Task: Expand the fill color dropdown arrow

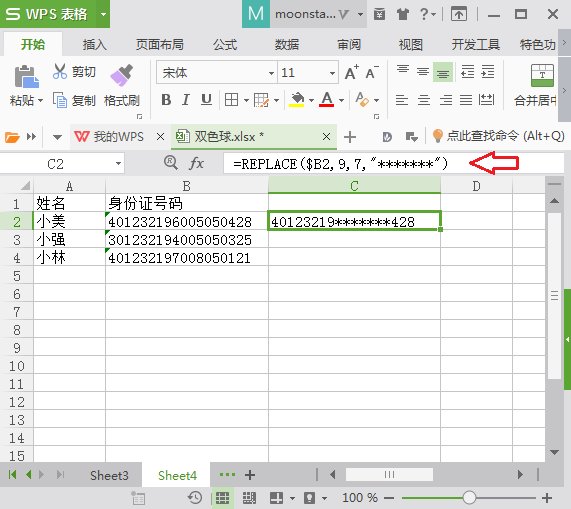Action: click(311, 100)
